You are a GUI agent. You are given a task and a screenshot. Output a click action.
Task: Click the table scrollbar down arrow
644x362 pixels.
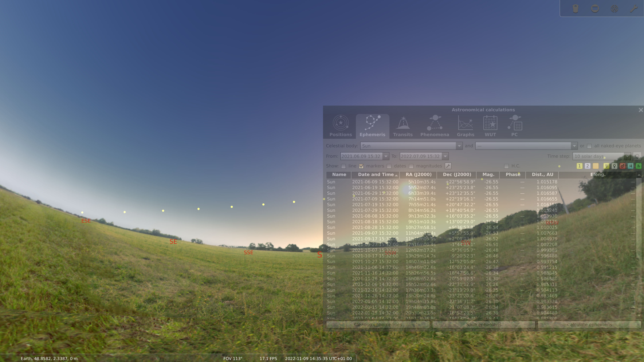pyautogui.click(x=639, y=316)
